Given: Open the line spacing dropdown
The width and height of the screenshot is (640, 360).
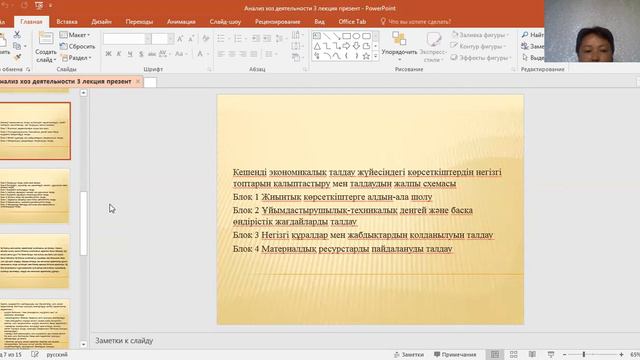Looking at the screenshot, I should tap(280, 39).
